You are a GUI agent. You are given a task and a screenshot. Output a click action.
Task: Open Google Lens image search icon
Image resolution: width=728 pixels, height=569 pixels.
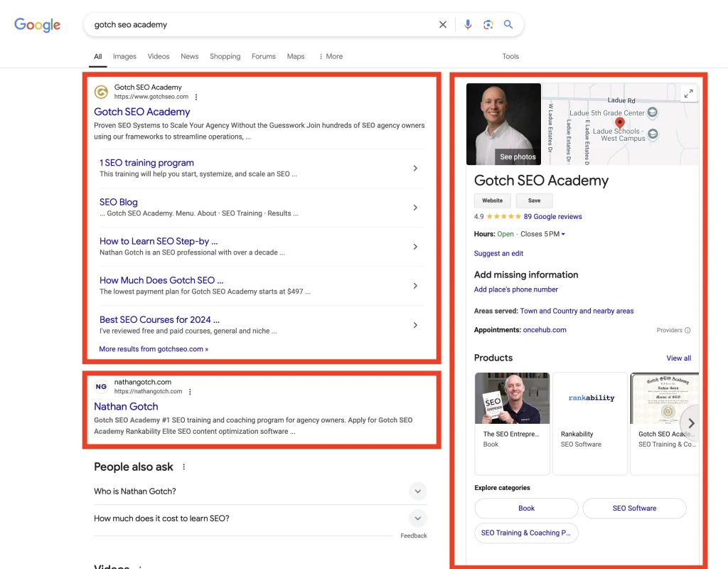pyautogui.click(x=488, y=25)
